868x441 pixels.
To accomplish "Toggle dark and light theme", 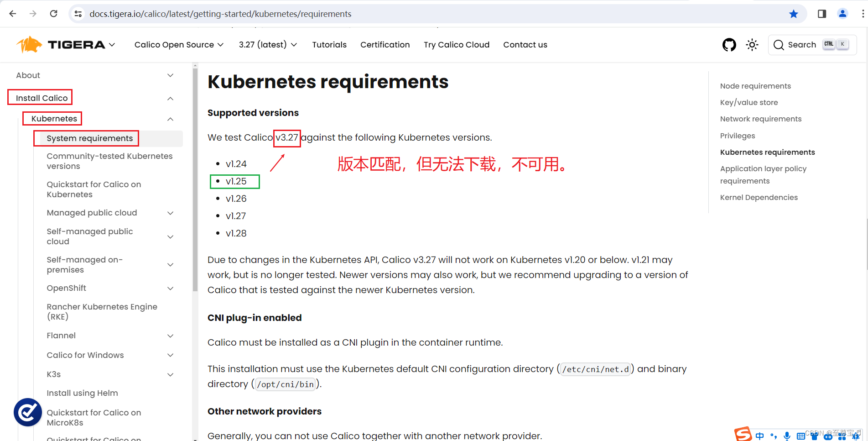I will coord(752,45).
